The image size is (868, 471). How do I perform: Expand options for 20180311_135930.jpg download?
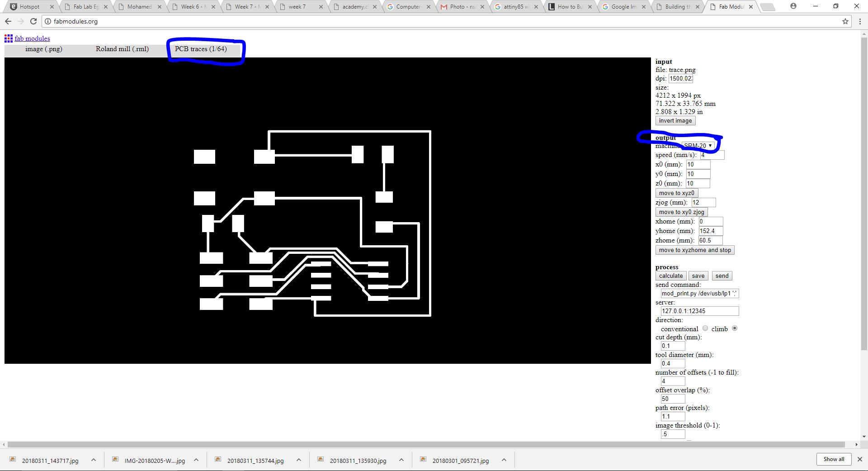(x=401, y=460)
